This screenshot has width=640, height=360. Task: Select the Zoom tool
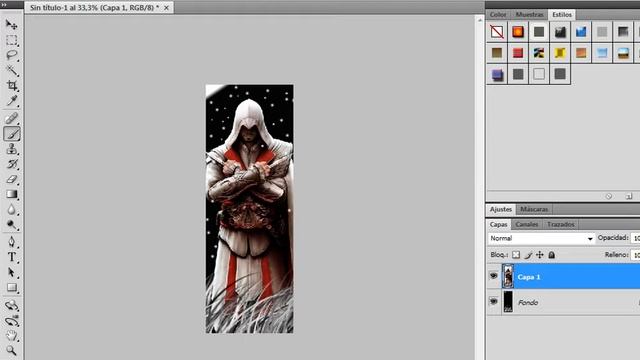11,350
